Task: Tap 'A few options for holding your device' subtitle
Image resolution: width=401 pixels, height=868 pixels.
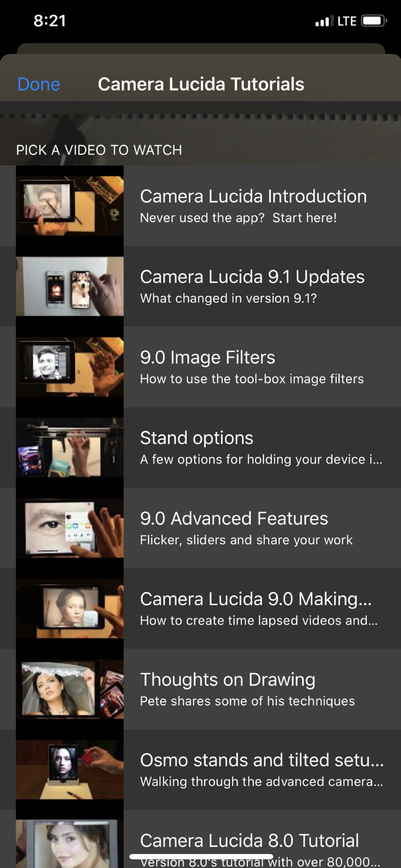Action: [x=261, y=460]
